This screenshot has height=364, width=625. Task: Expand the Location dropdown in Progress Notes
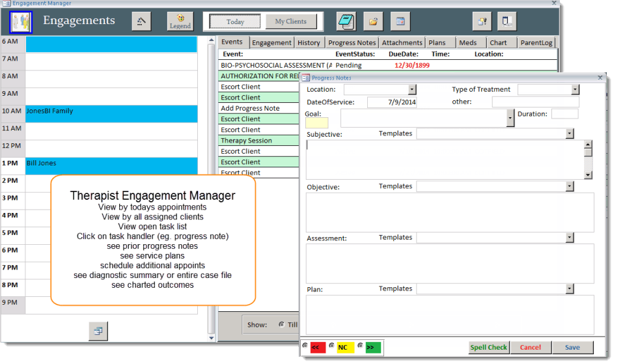click(x=412, y=90)
